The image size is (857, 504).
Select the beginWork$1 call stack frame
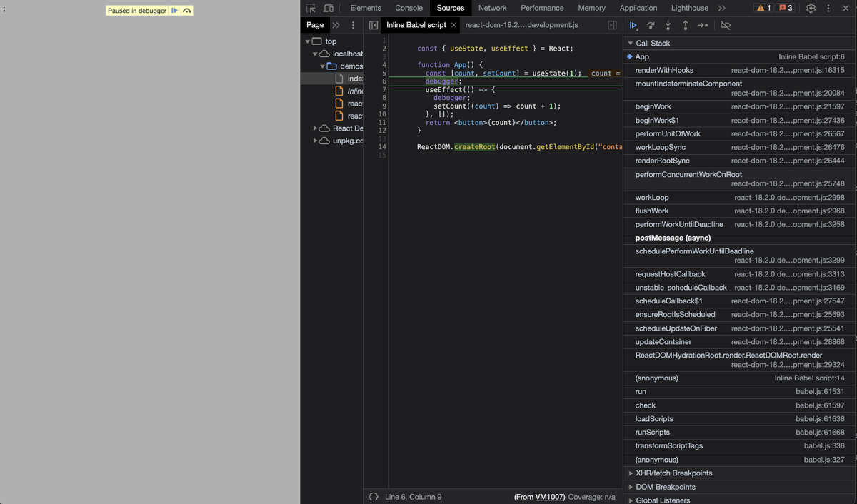[x=739, y=120]
